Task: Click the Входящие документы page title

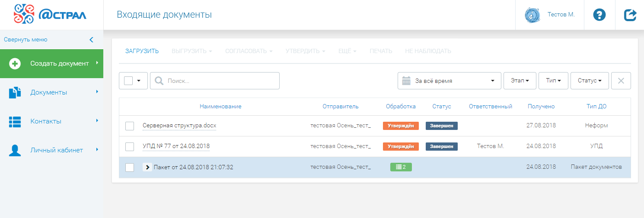Action: coord(164,15)
